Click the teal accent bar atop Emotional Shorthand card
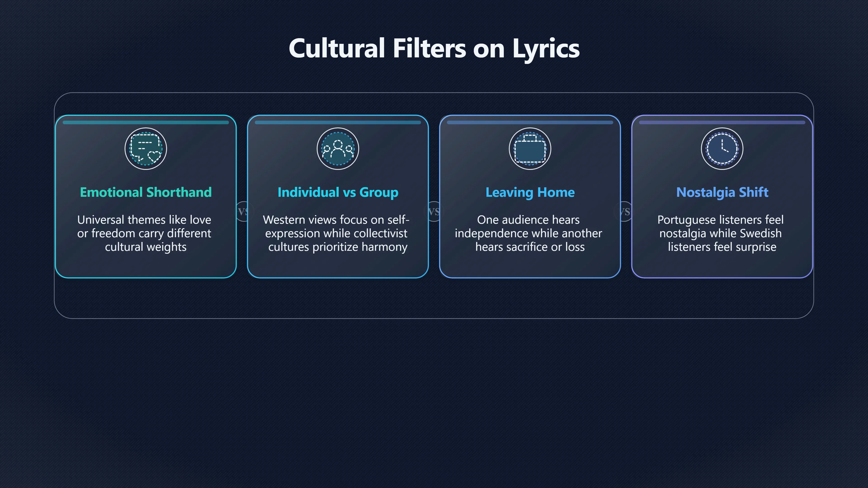This screenshot has width=868, height=488. tap(146, 122)
